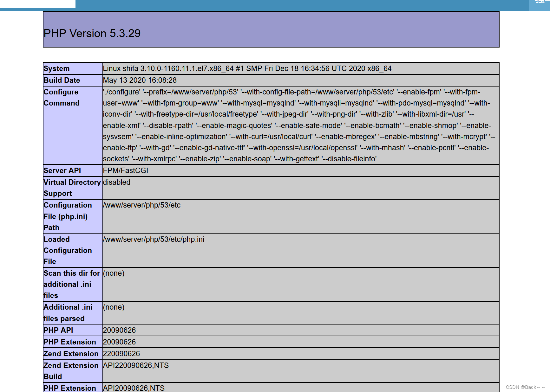Click 20090626 in the PHP API row
The image size is (550, 392).
[119, 330]
